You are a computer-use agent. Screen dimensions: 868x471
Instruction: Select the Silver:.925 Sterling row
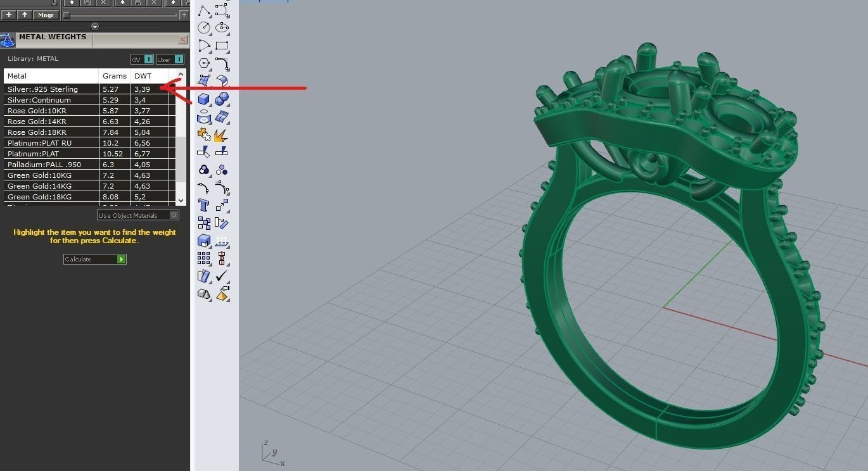(x=89, y=89)
